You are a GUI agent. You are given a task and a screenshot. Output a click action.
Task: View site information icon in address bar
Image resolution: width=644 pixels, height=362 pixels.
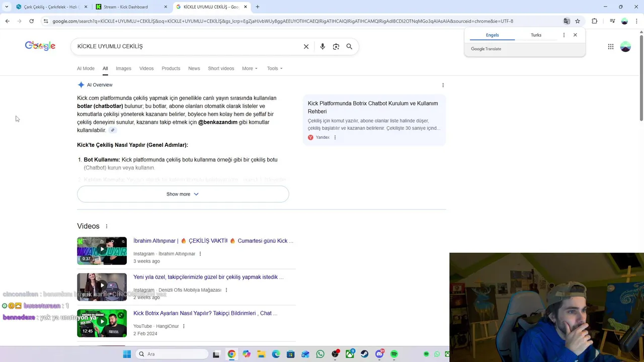(46, 21)
